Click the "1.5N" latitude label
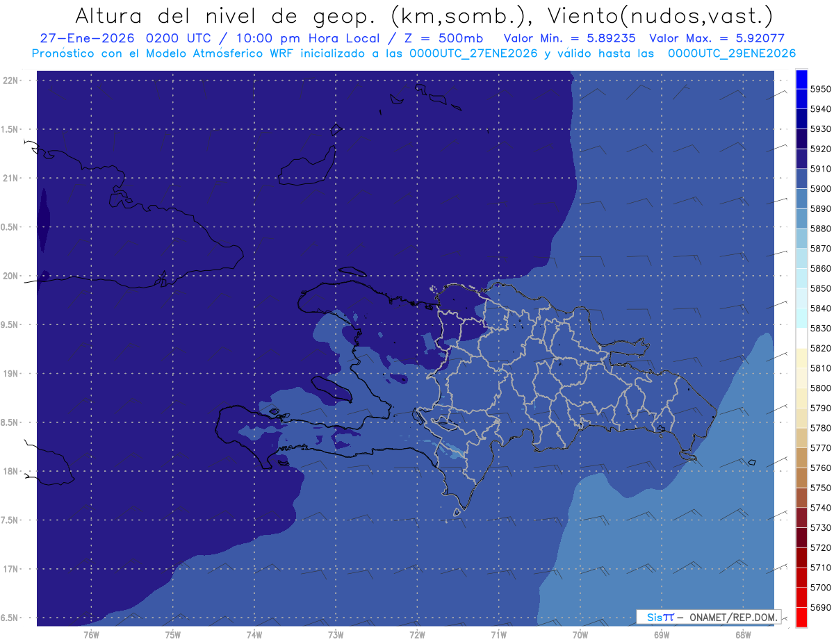Screen dimensions: 834x644 pyautogui.click(x=10, y=129)
